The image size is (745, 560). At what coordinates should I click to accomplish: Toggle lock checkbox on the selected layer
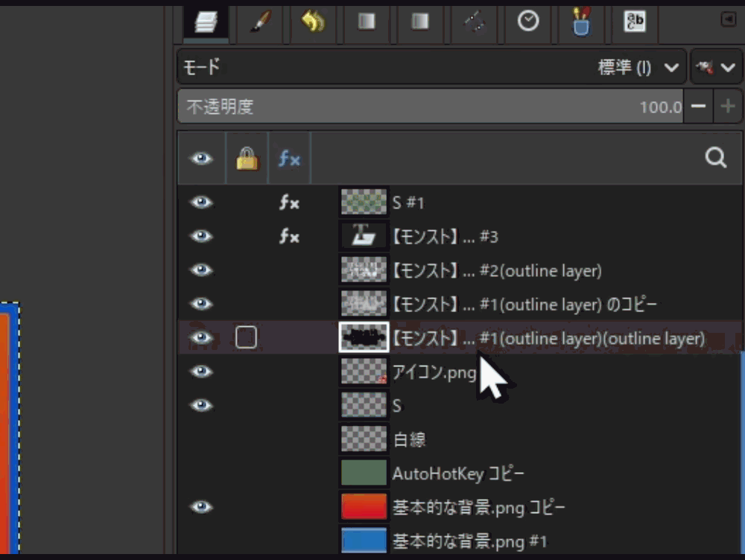pyautogui.click(x=246, y=338)
